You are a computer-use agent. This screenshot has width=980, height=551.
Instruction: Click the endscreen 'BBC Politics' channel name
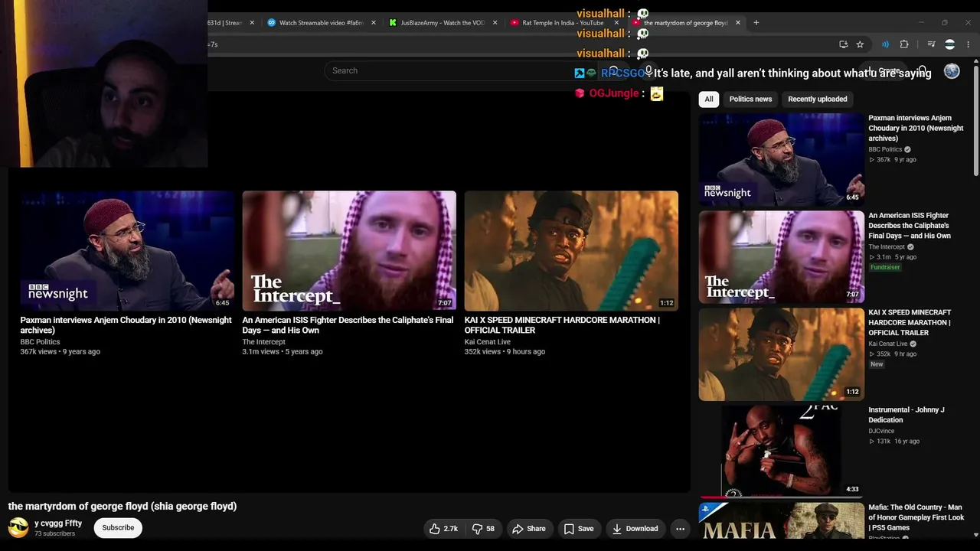40,342
